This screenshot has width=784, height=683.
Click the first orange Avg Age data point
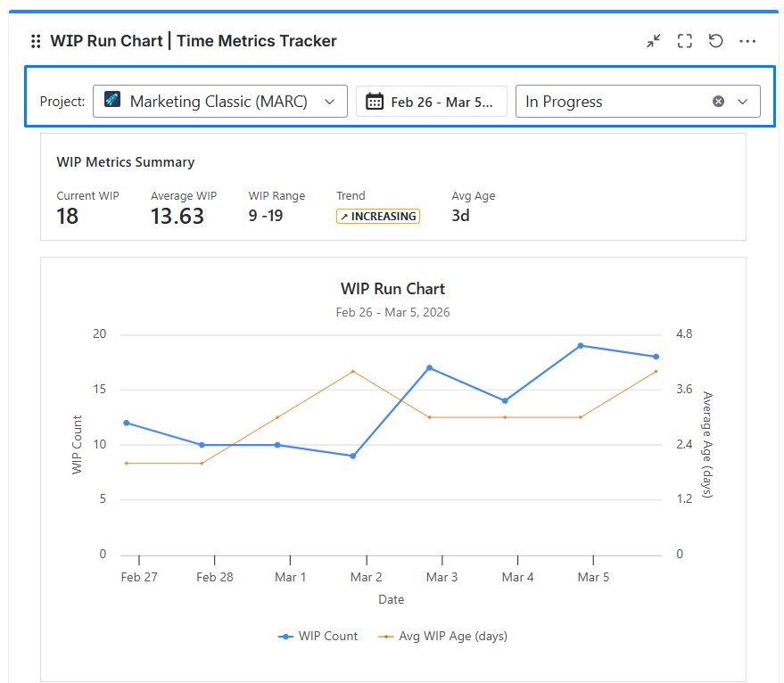127,463
